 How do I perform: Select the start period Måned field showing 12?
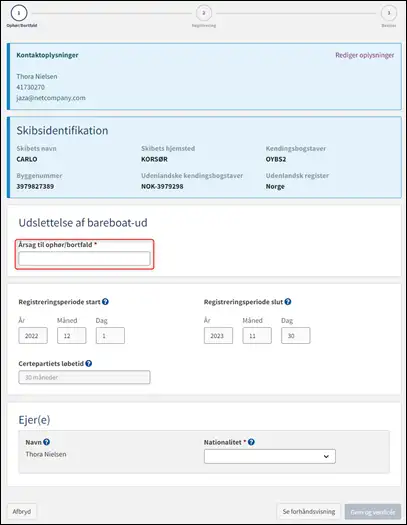(72, 335)
